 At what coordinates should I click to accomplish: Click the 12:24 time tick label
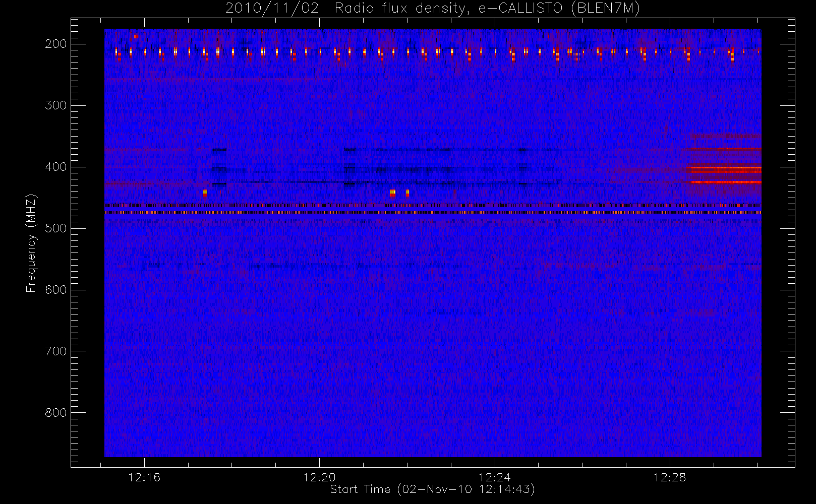tap(495, 477)
